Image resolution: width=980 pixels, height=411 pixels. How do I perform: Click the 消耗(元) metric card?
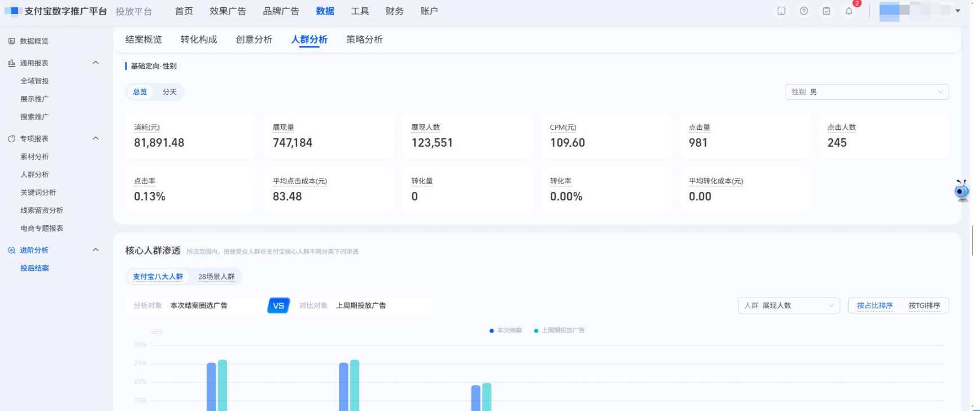tap(190, 135)
